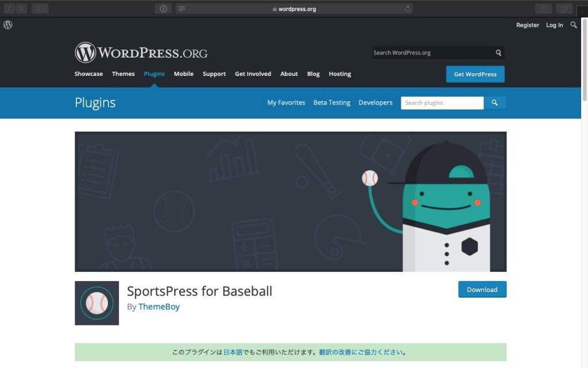
Task: Click the Safari reload page icon
Action: pyautogui.click(x=408, y=9)
